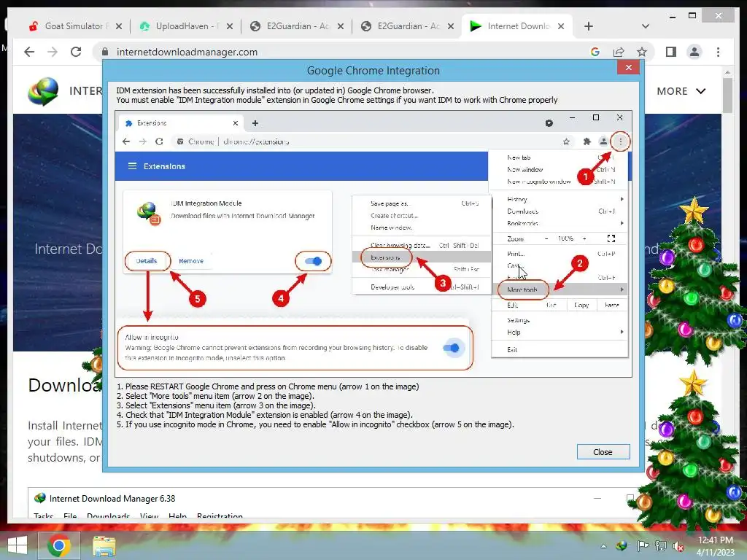Close the first E2Guardian tab
The width and height of the screenshot is (747, 560).
[x=341, y=27]
